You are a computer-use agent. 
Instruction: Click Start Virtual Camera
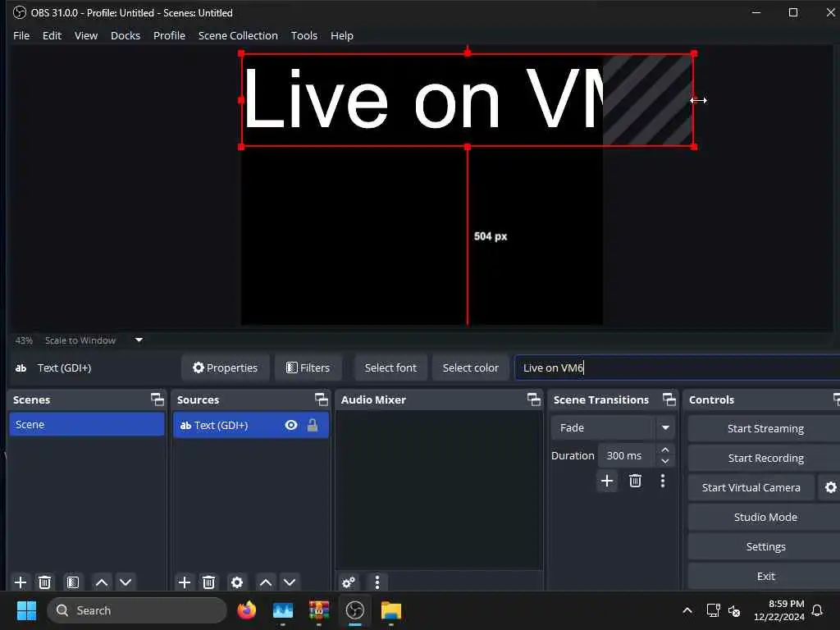[x=751, y=487]
